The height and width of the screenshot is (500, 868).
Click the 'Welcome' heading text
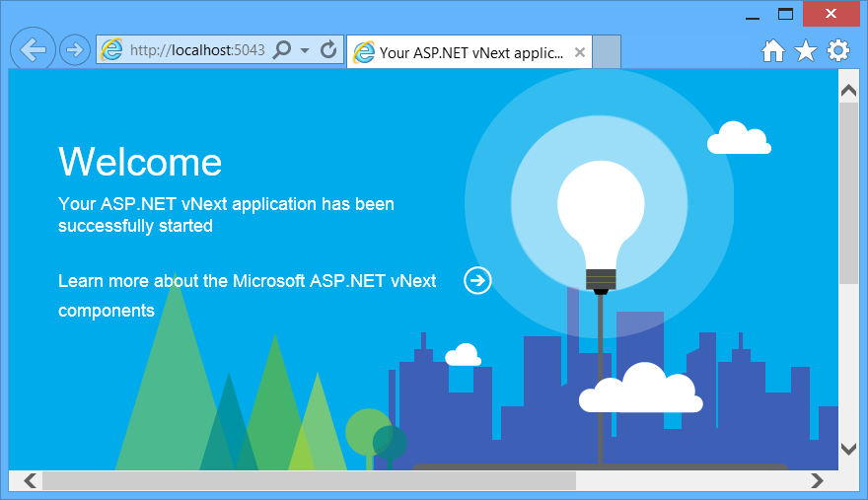point(140,162)
